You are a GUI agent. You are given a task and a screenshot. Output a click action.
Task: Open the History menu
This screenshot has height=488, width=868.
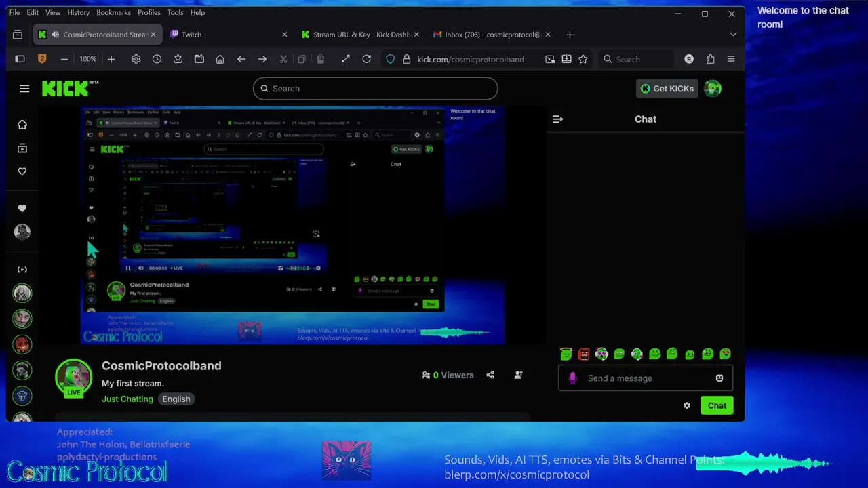[78, 12]
